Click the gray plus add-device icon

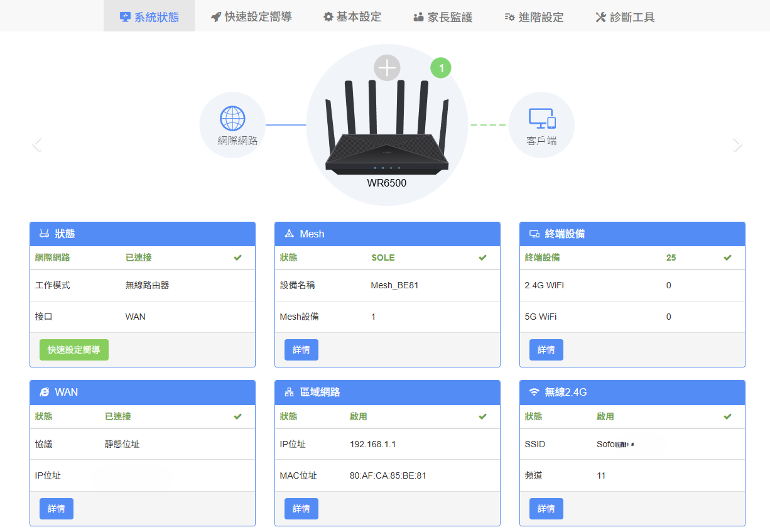[387, 68]
